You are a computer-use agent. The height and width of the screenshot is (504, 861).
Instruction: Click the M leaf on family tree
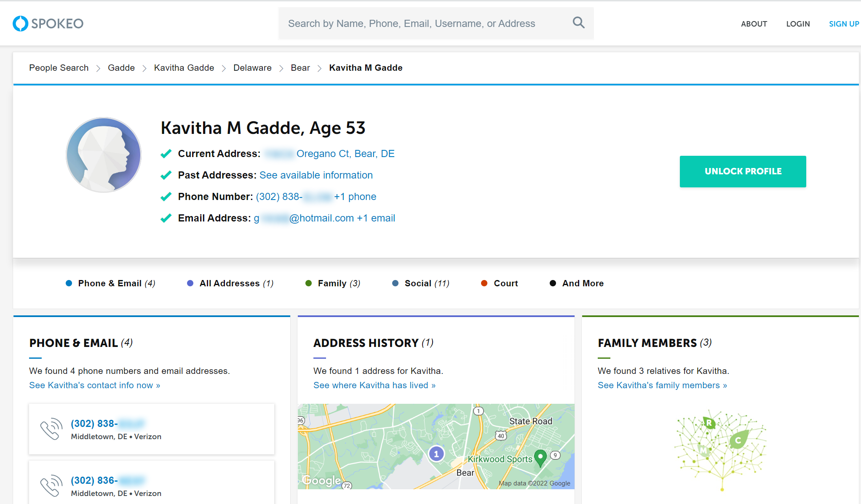(x=703, y=450)
